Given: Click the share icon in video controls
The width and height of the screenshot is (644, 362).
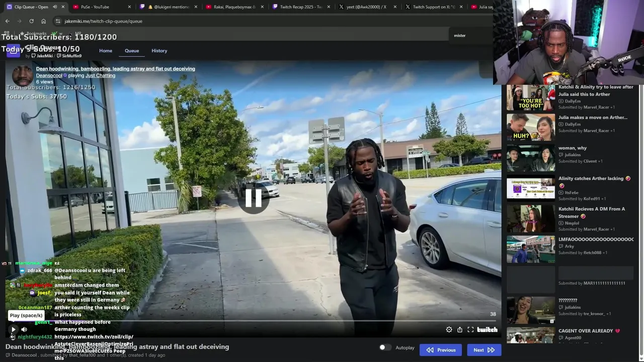Looking at the screenshot, I should pos(460,329).
